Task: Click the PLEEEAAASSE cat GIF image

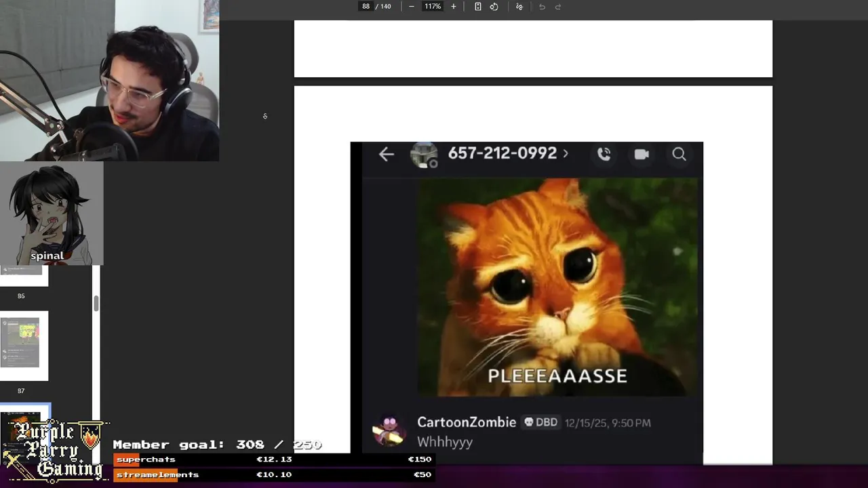Action: tap(557, 287)
